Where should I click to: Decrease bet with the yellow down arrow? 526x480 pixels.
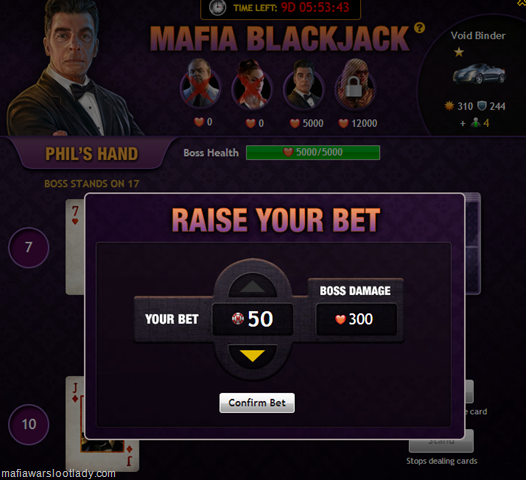pyautogui.click(x=252, y=355)
